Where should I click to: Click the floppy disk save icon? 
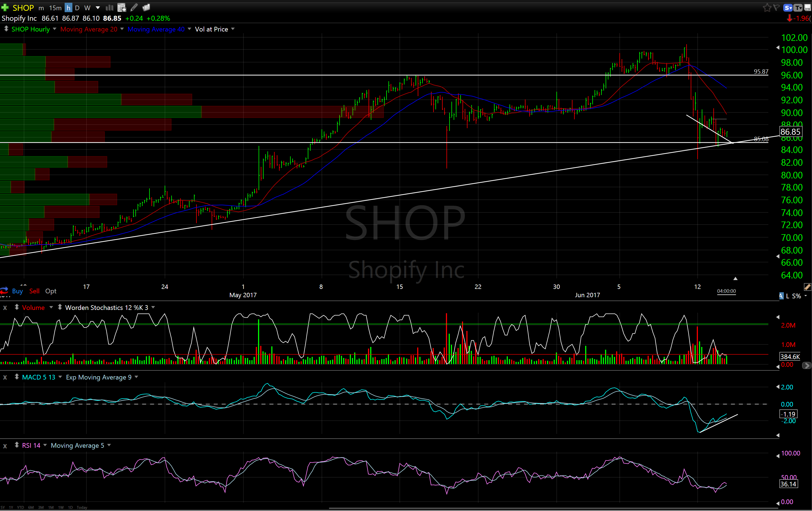point(807,7)
